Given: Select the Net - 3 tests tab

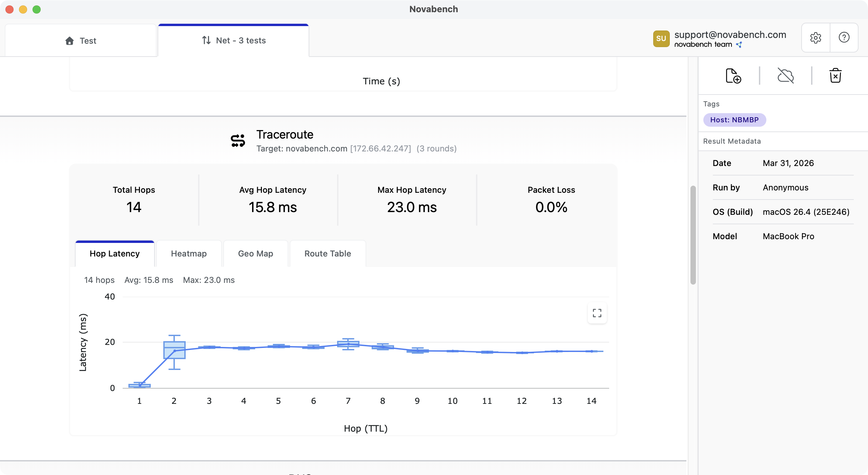Looking at the screenshot, I should [233, 40].
